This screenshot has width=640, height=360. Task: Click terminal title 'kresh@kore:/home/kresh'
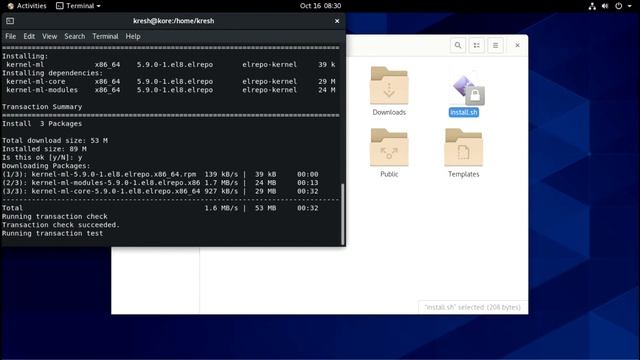[x=173, y=21]
